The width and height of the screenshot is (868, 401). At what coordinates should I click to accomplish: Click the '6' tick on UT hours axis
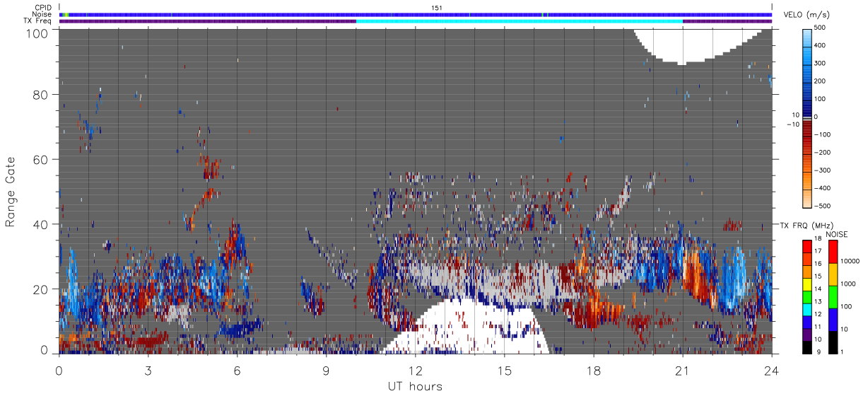[x=237, y=370]
